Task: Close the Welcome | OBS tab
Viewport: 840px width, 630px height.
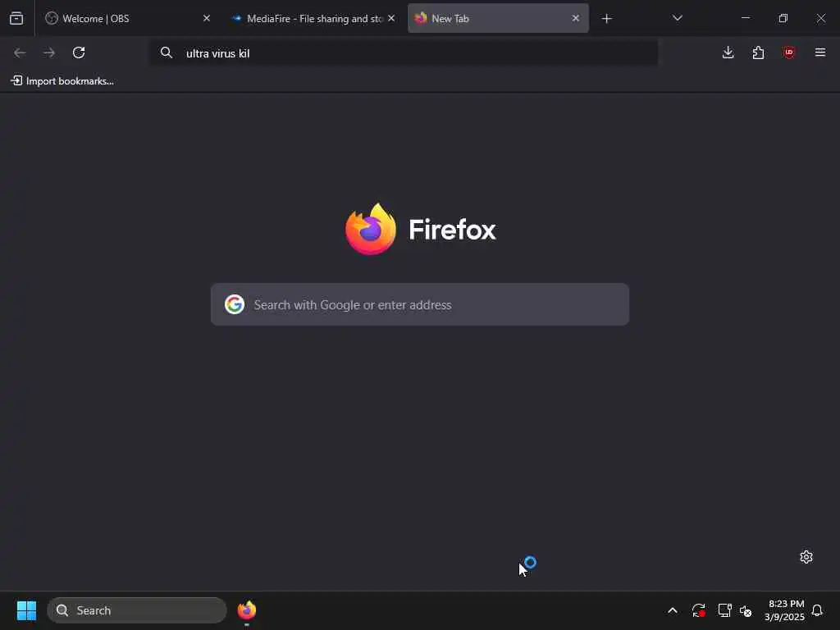Action: pyautogui.click(x=206, y=18)
